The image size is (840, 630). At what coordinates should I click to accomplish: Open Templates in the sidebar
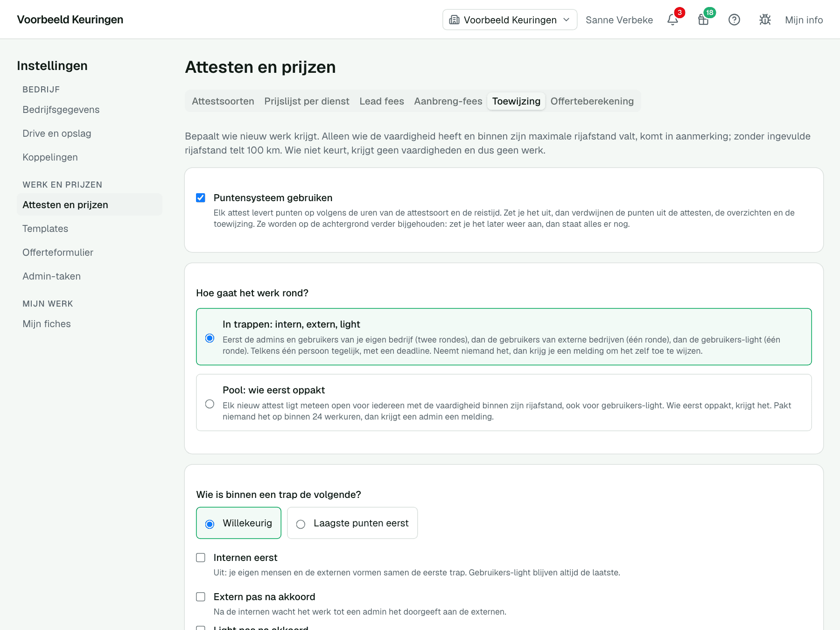point(90,229)
